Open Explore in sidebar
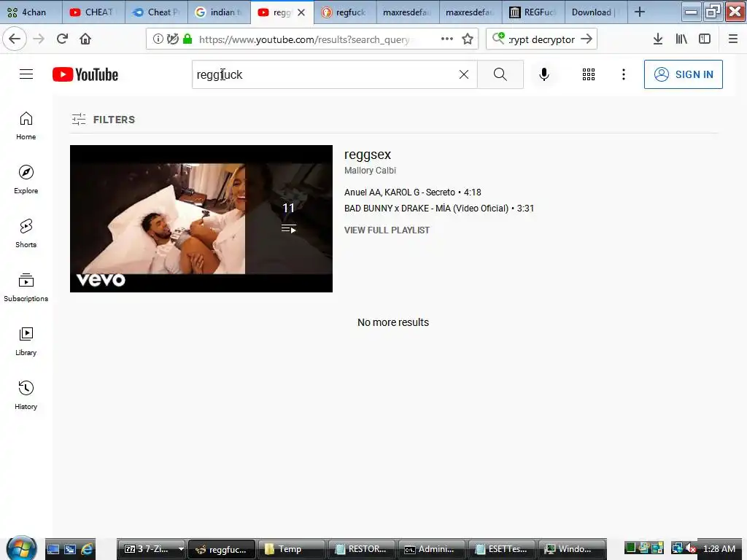Screen dimensions: 747x560 26,179
